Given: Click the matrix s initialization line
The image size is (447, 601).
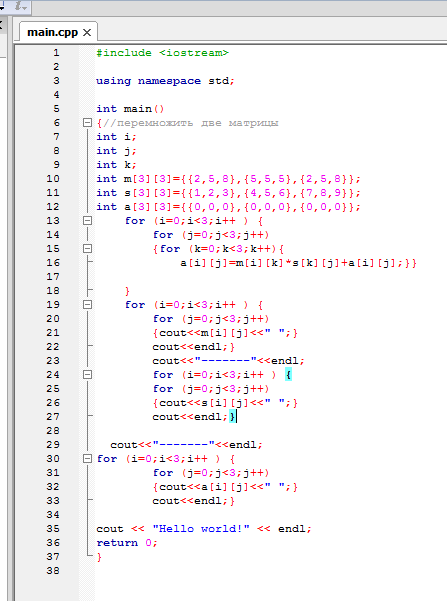Looking at the screenshot, I should 228,193.
